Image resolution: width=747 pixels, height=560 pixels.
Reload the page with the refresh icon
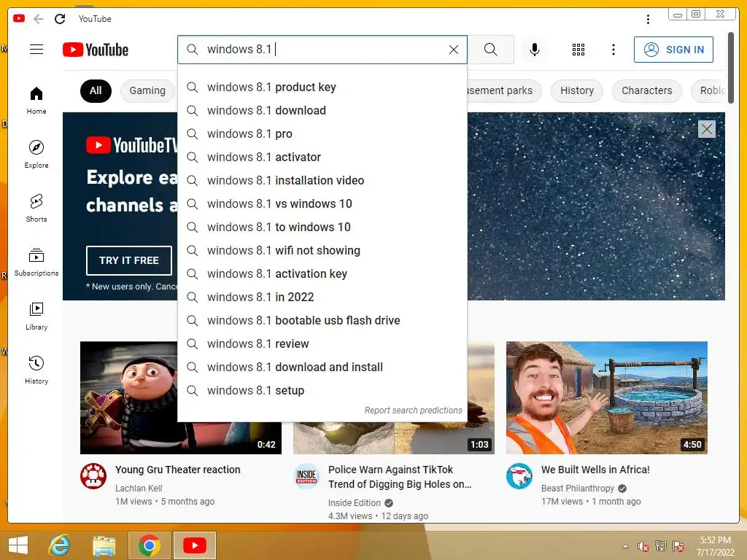(60, 19)
